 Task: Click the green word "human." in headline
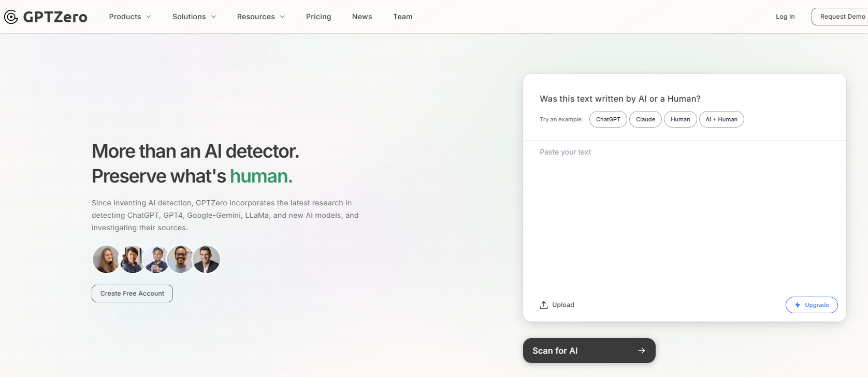(261, 176)
